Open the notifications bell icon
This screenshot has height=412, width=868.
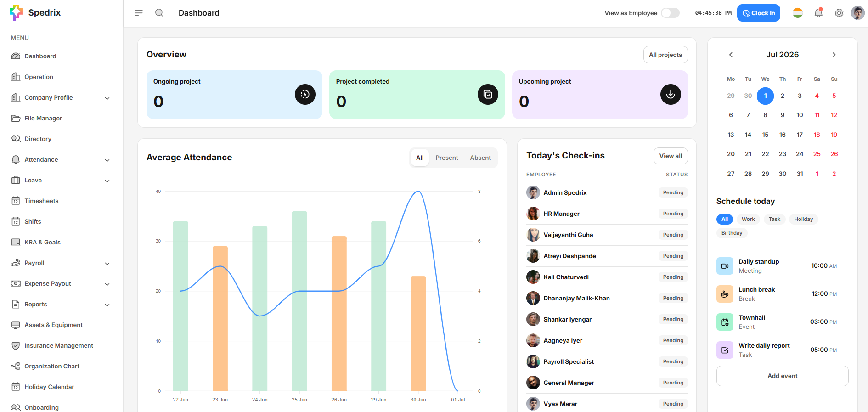tap(818, 13)
